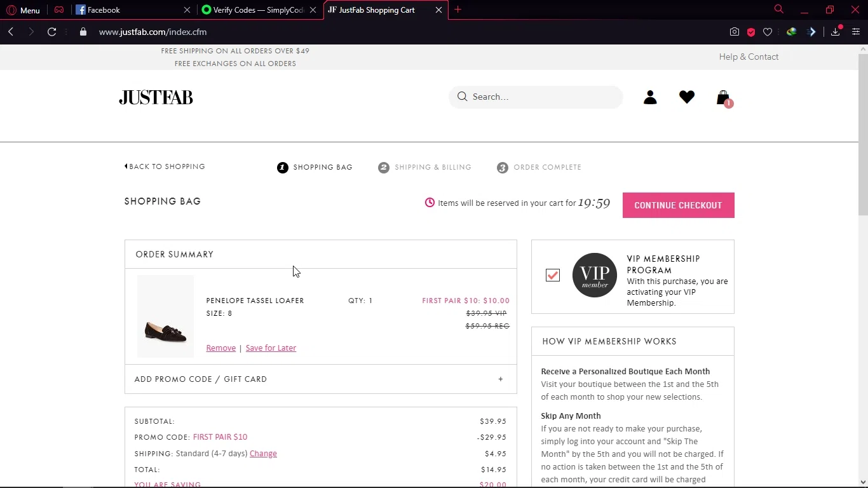View site security padlock info
Image resolution: width=868 pixels, height=488 pixels.
(x=83, y=32)
